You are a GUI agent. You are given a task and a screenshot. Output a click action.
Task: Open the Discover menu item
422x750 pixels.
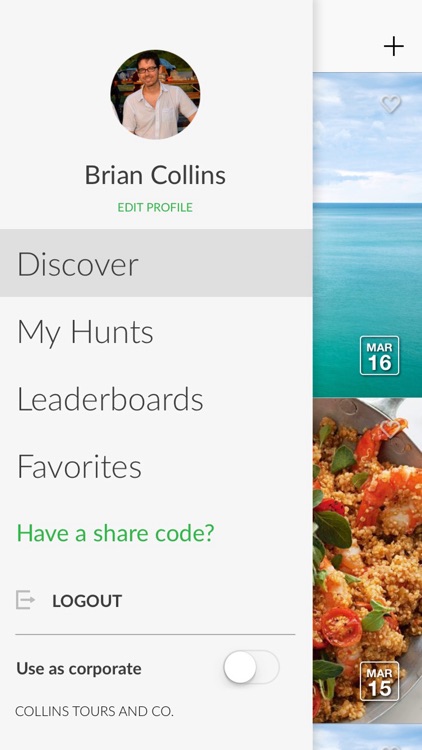tap(156, 263)
